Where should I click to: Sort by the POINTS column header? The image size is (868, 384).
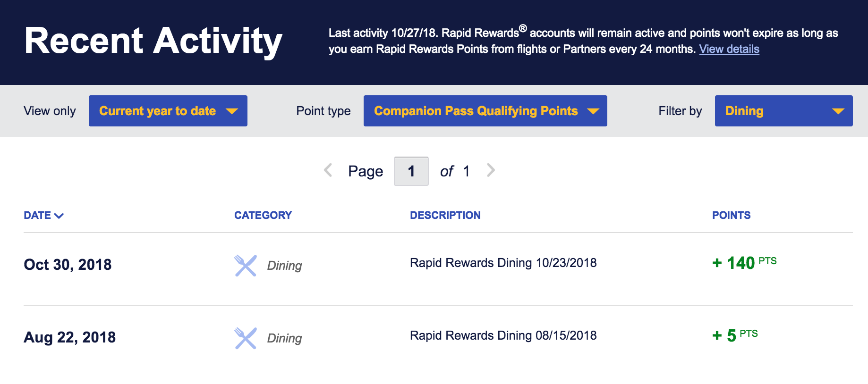tap(731, 215)
